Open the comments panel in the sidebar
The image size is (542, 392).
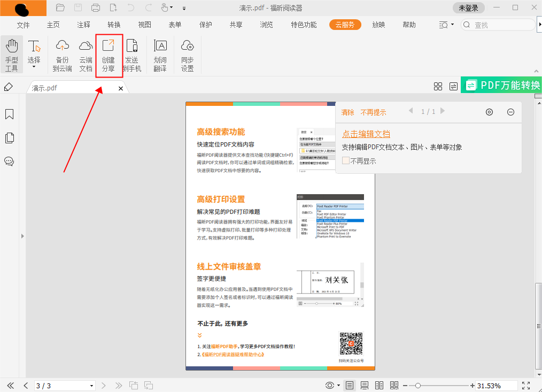point(9,162)
